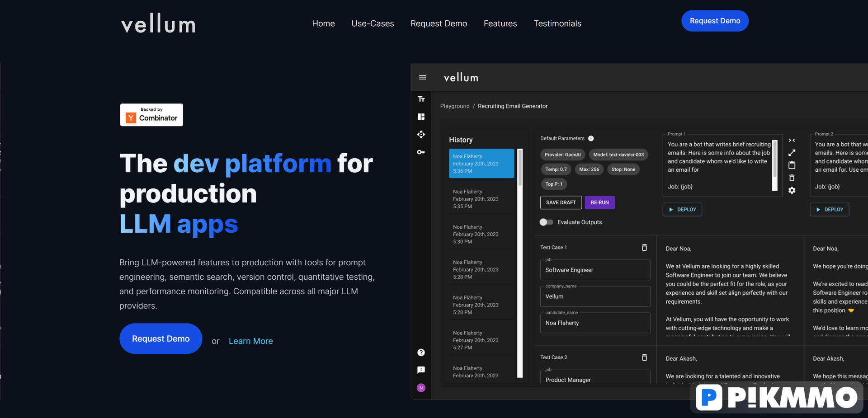The width and height of the screenshot is (868, 418).
Task: Open the Home nav item
Action: tap(323, 23)
